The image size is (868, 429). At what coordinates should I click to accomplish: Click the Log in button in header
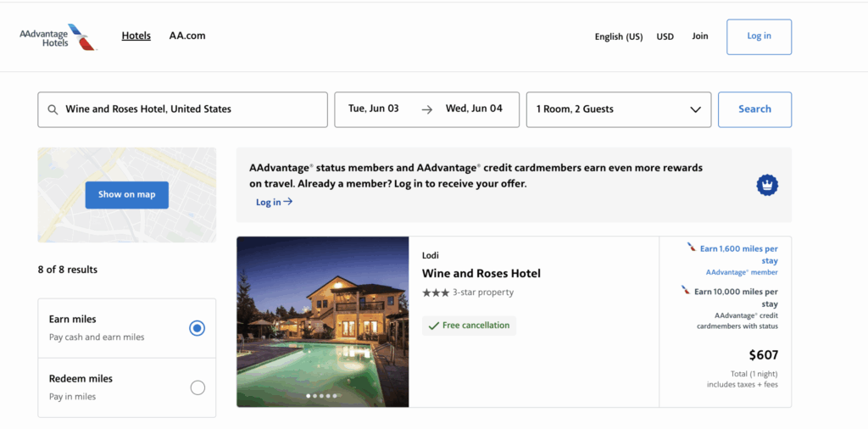[x=759, y=36]
